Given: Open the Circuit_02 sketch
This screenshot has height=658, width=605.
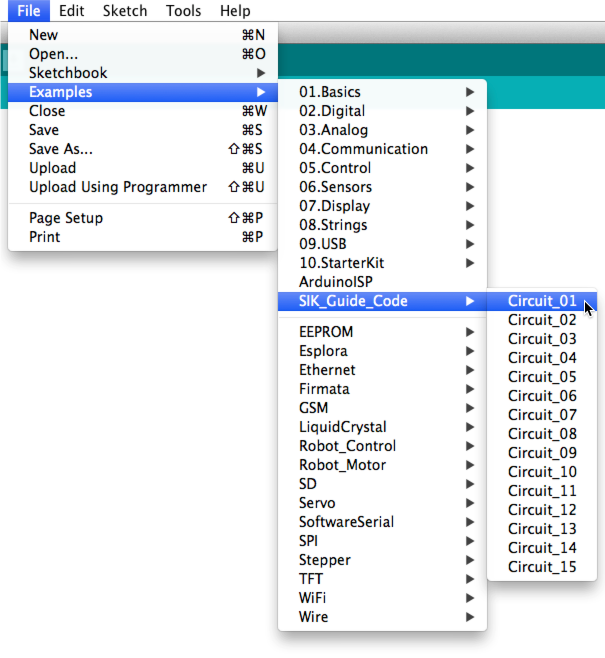Looking at the screenshot, I should click(x=542, y=320).
